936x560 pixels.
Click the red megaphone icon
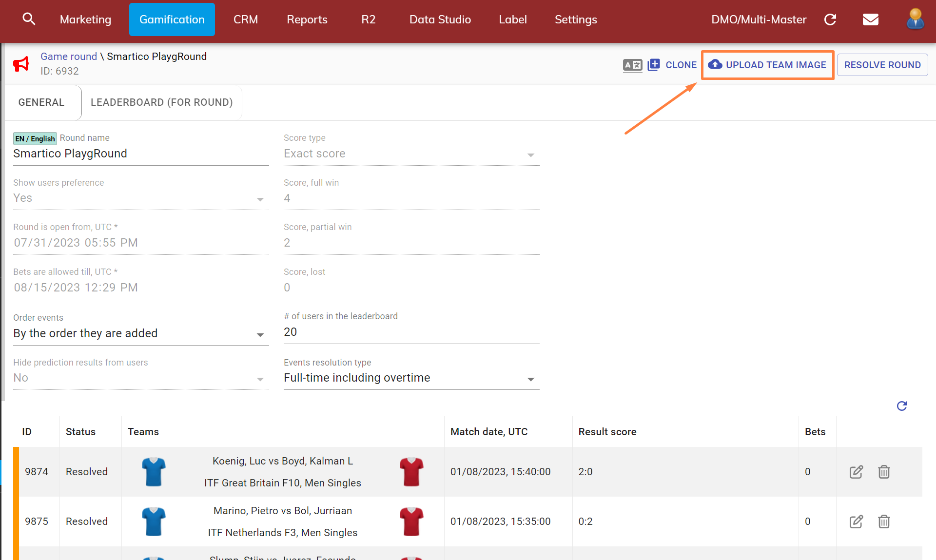click(x=21, y=64)
